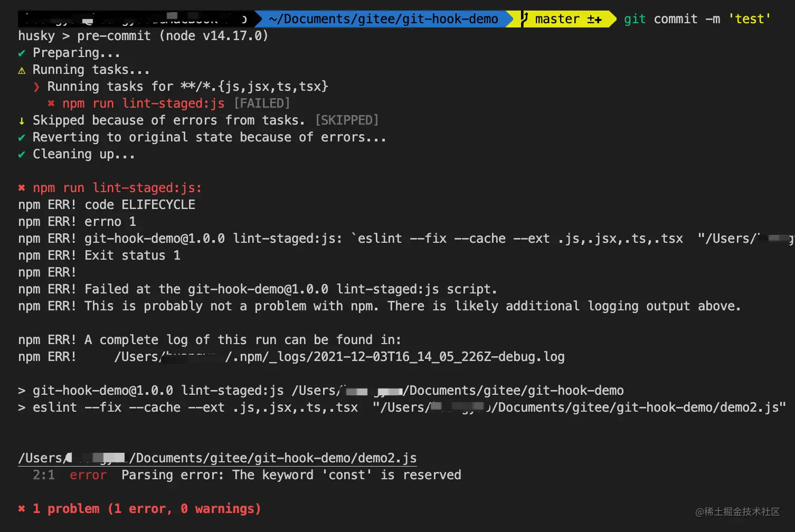
Task: Click the npm ERR! git-hook-demo@1.0.0 lint-staged:js: eslint line
Action: pyautogui.click(x=406, y=239)
